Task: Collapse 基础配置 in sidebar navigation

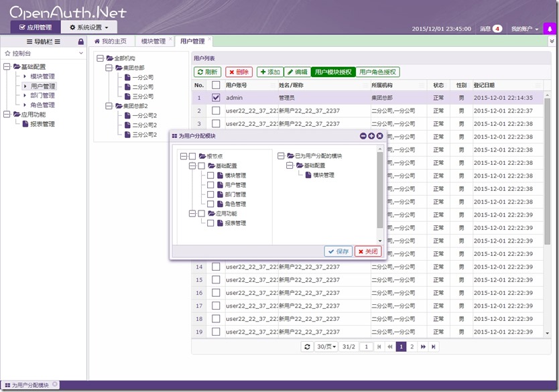Action: [x=7, y=66]
